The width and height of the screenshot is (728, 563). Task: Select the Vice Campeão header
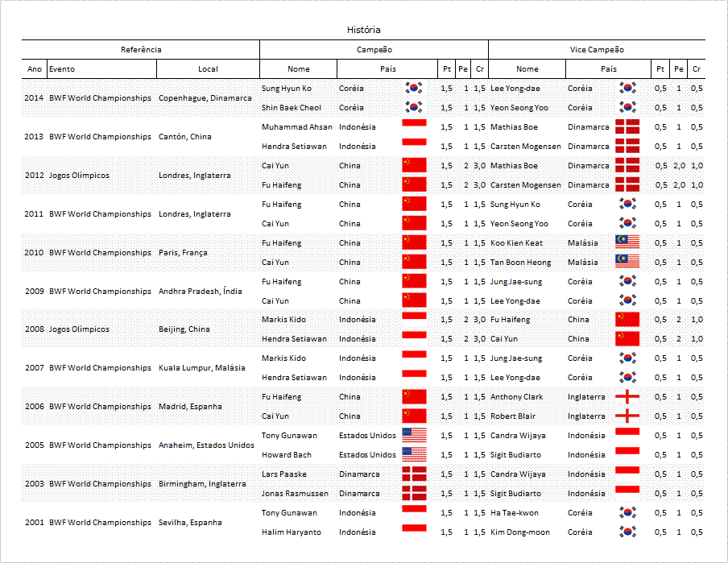[597, 50]
